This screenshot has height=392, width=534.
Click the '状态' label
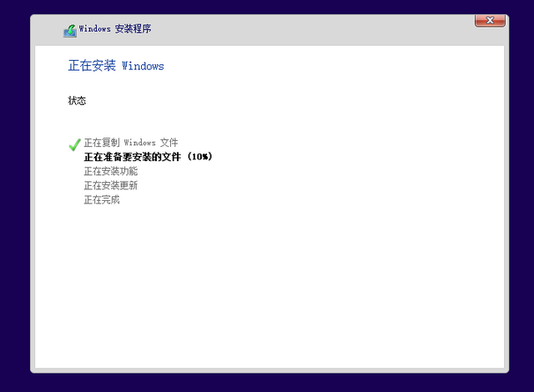pyautogui.click(x=77, y=101)
